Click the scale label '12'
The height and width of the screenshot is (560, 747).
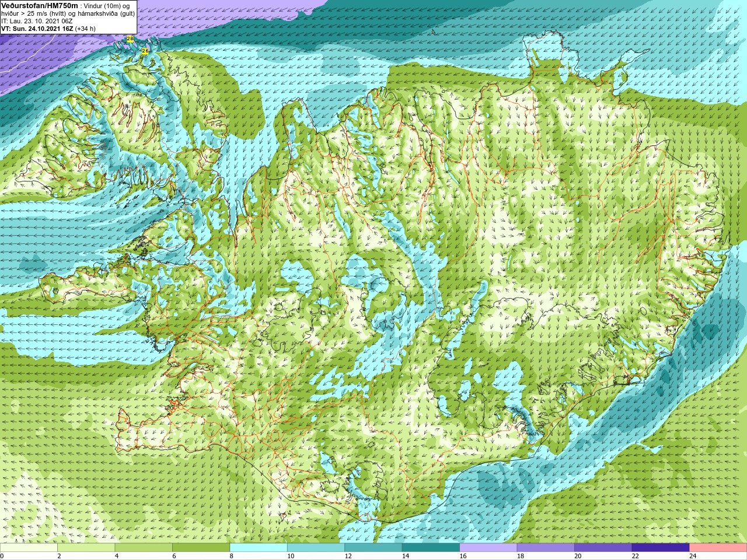pos(348,556)
